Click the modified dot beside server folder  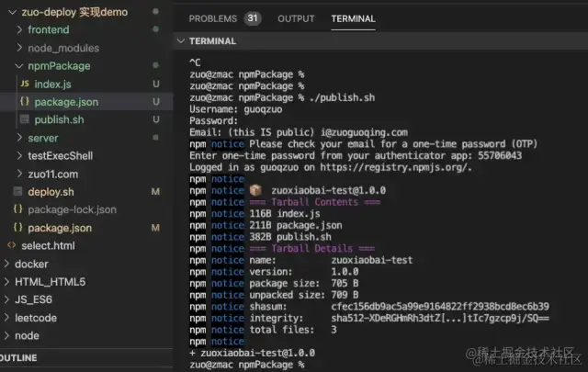tap(155, 138)
